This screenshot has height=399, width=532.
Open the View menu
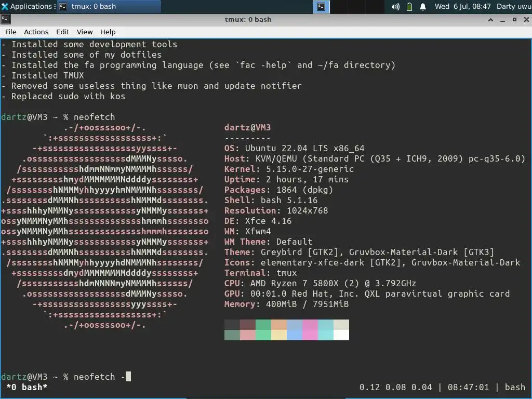point(85,32)
